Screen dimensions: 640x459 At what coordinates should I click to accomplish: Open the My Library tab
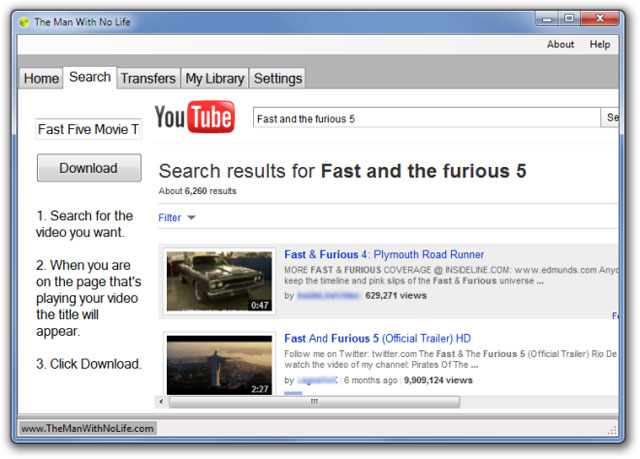215,78
